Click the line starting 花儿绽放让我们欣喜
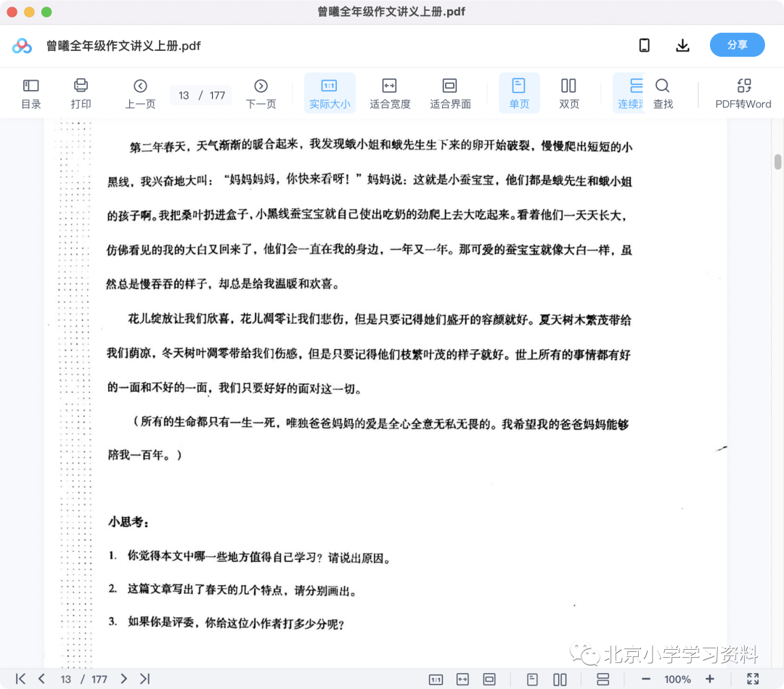Image resolution: width=784 pixels, height=689 pixels. [x=380, y=319]
